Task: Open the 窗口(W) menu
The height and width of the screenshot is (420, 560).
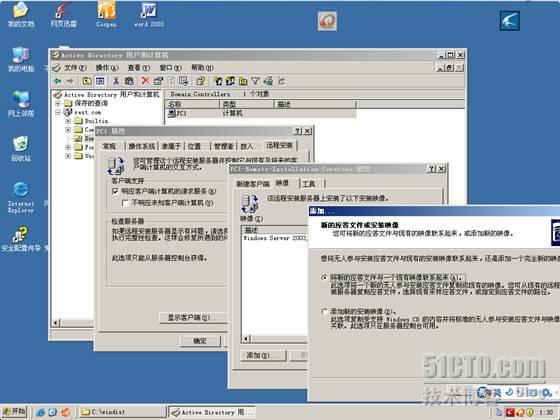Action: [170, 68]
